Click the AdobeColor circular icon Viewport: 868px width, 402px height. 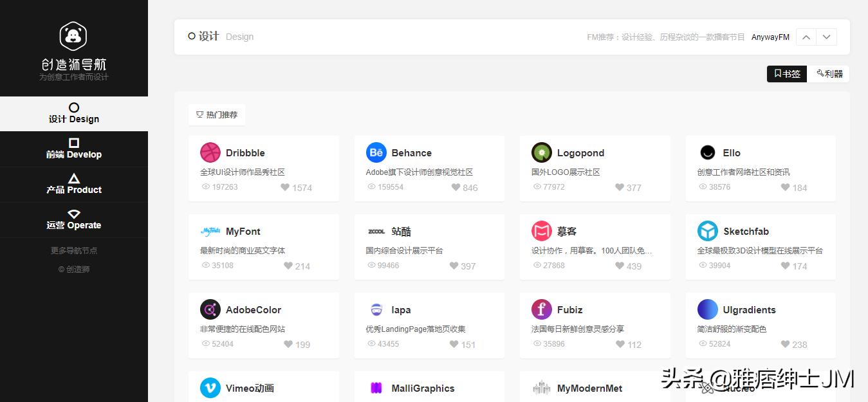[x=210, y=309]
